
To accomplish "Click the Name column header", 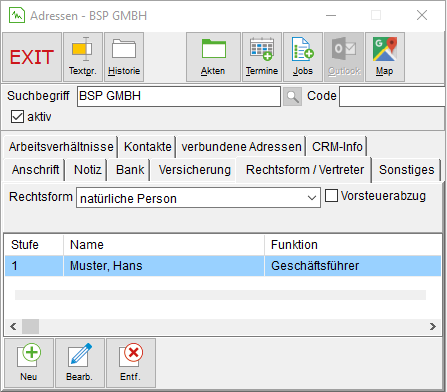I will coord(164,245).
